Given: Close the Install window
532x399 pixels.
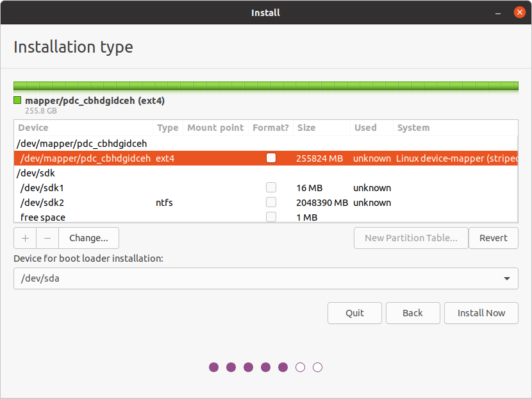Looking at the screenshot, I should pos(519,13).
